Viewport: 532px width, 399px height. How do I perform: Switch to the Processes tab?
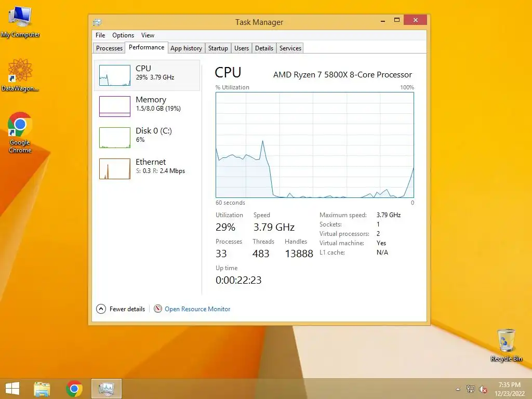tap(109, 48)
